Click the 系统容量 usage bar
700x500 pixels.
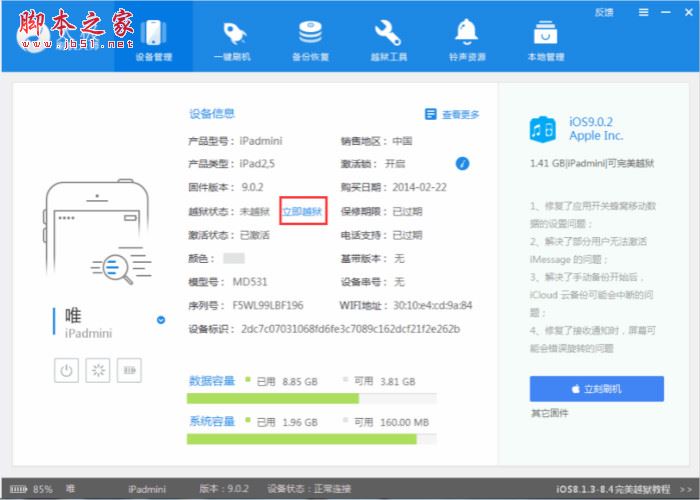[312, 439]
